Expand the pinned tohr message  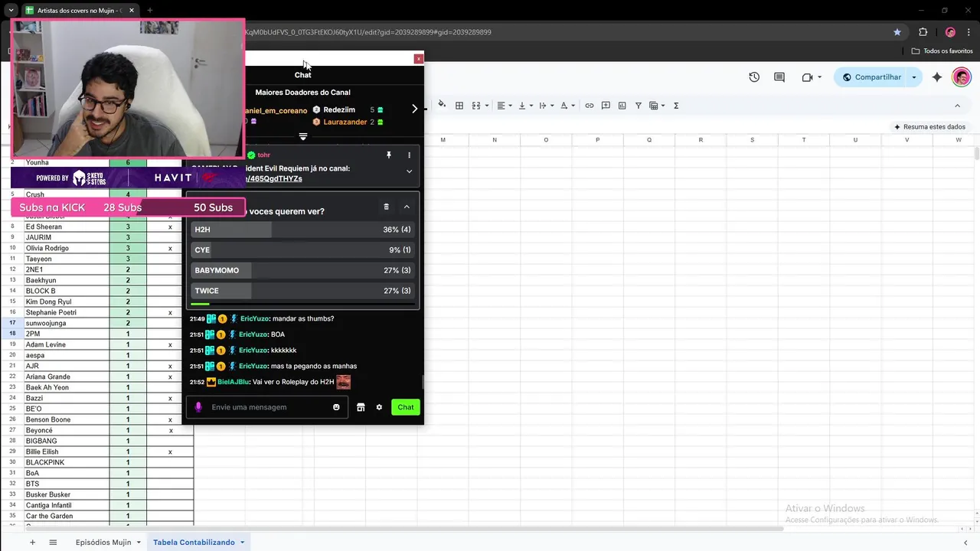(409, 171)
